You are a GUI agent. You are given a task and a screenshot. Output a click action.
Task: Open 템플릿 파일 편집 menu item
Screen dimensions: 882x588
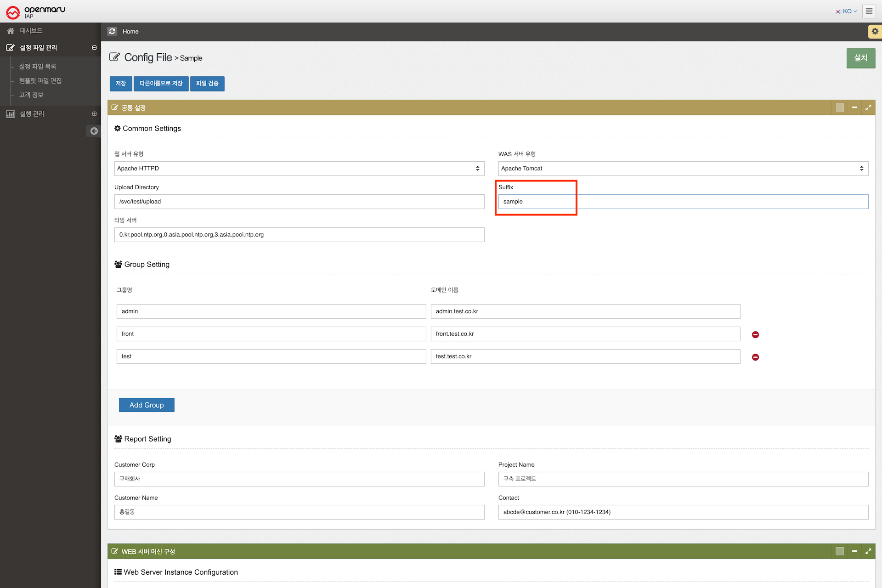click(40, 81)
